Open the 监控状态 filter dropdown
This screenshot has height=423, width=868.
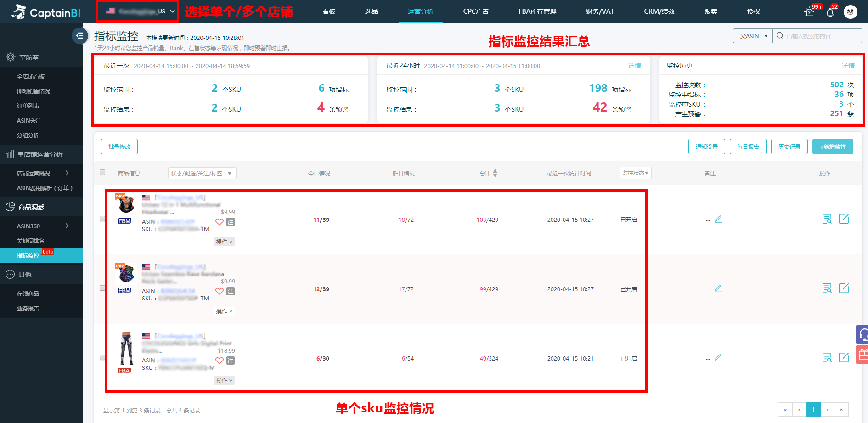[x=636, y=173]
